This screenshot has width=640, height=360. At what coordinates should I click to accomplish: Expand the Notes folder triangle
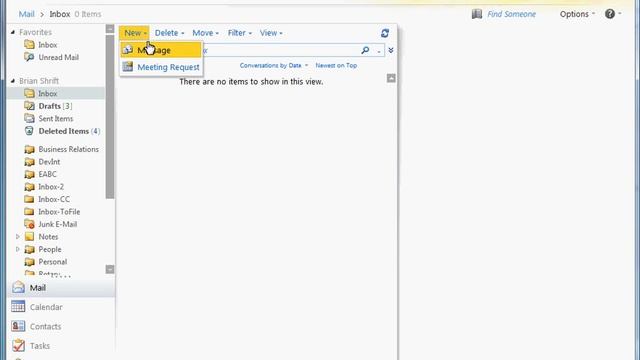pos(18,237)
